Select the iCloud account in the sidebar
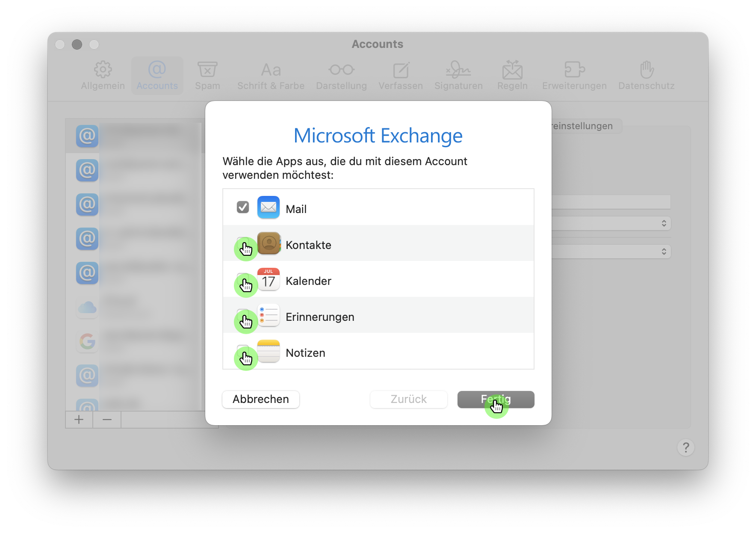 pos(135,307)
